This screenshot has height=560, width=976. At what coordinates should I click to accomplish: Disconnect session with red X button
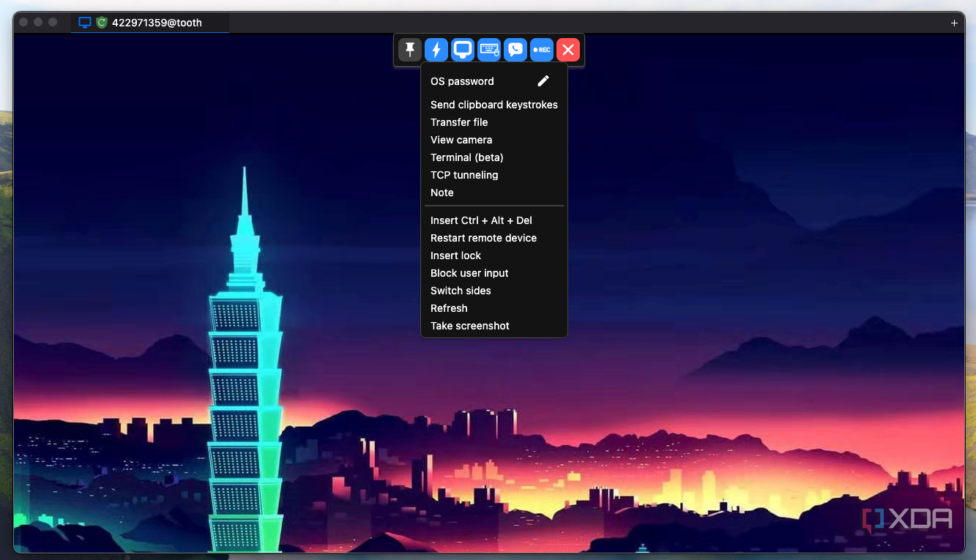[568, 50]
